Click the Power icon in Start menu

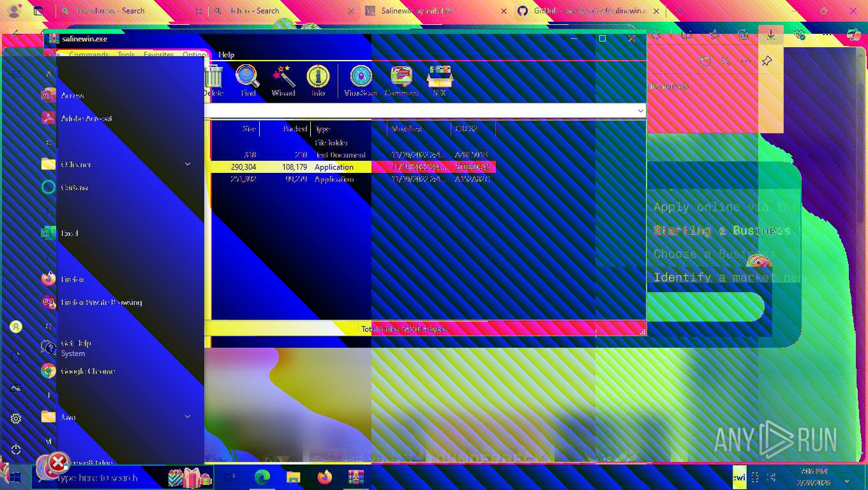(x=16, y=449)
